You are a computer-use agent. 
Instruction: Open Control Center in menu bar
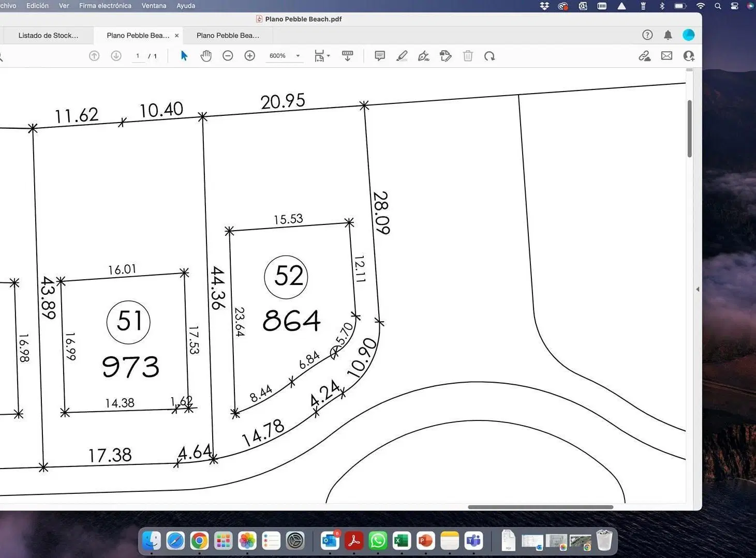[734, 6]
